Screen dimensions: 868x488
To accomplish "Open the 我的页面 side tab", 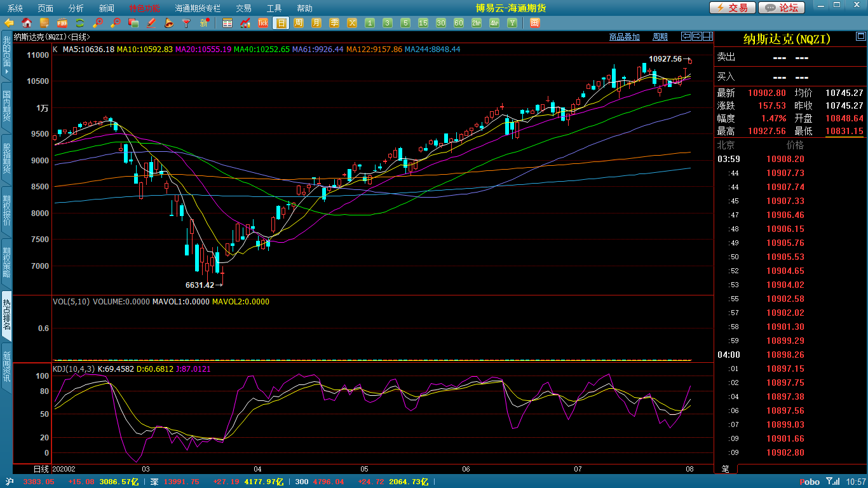I will tap(6, 56).
